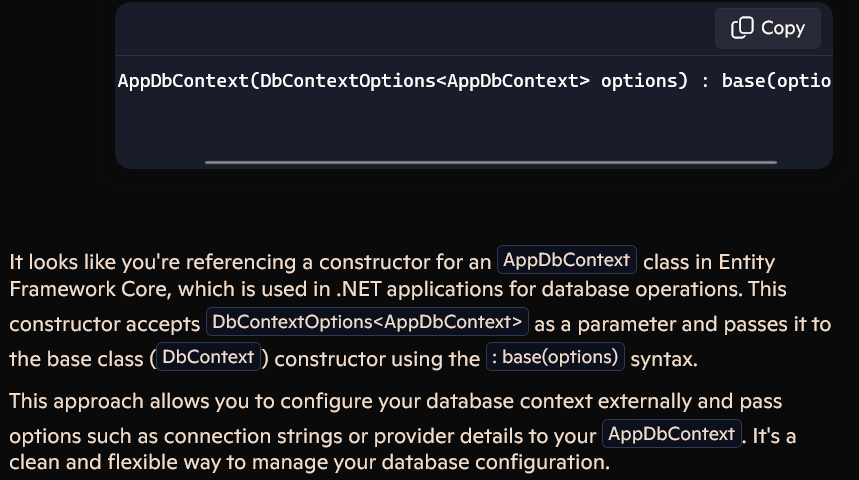Click the ': base(options)' inline code chip
Viewport: 859px width, 480px height.
[555, 357]
